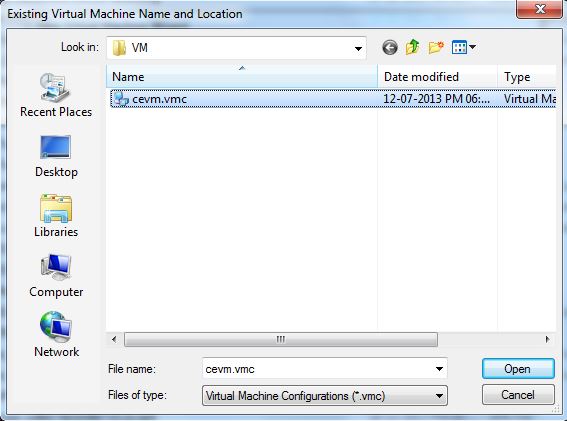
Task: Sort by Date modified column
Action: coord(438,76)
